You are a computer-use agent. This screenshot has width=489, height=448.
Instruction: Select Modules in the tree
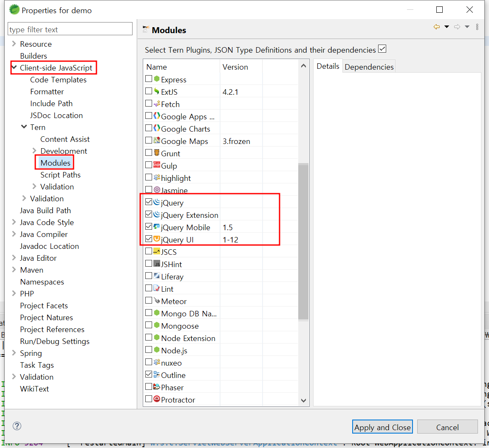pyautogui.click(x=55, y=163)
